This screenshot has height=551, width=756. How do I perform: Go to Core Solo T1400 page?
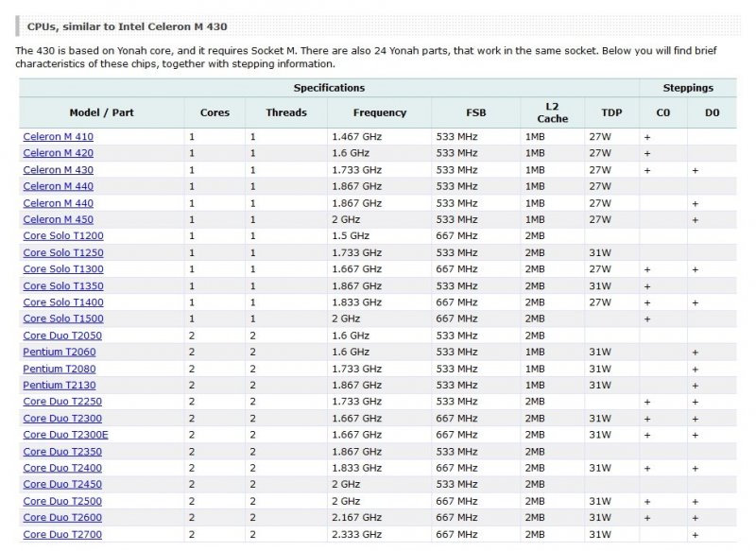point(63,302)
